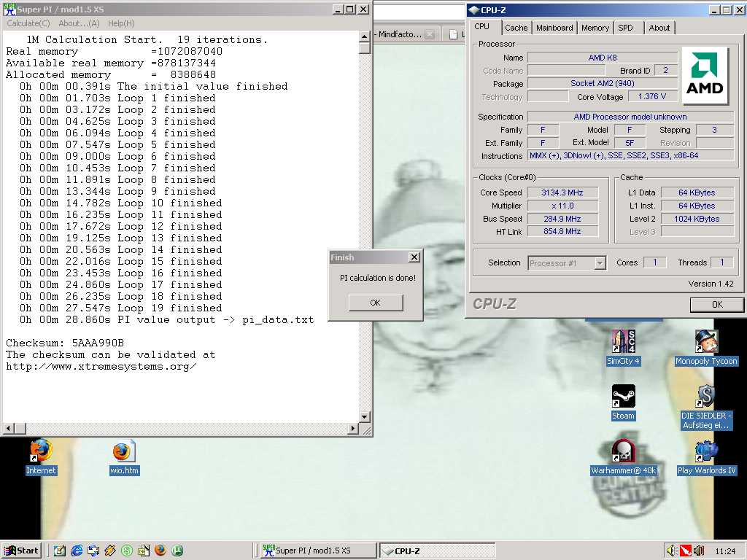Click the Super PI vertical scrollbar down arrow
The height and width of the screenshot is (560, 747).
(365, 417)
